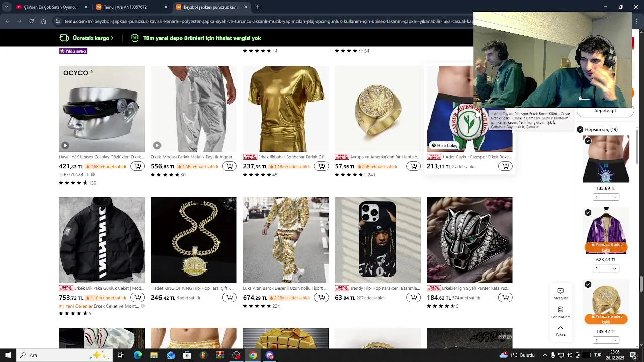
Task: Expand quantity dropdown for the 189,42 TL ring
Action: click(606, 340)
